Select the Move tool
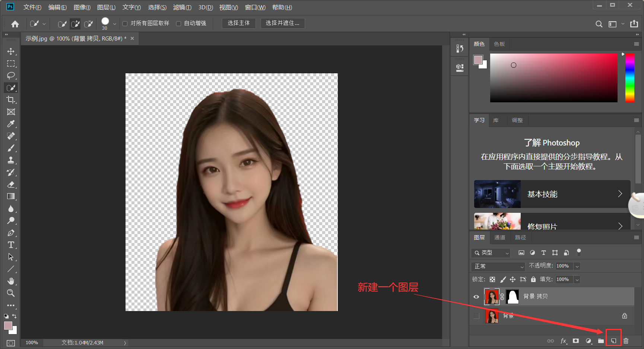This screenshot has width=644, height=349. [x=11, y=51]
